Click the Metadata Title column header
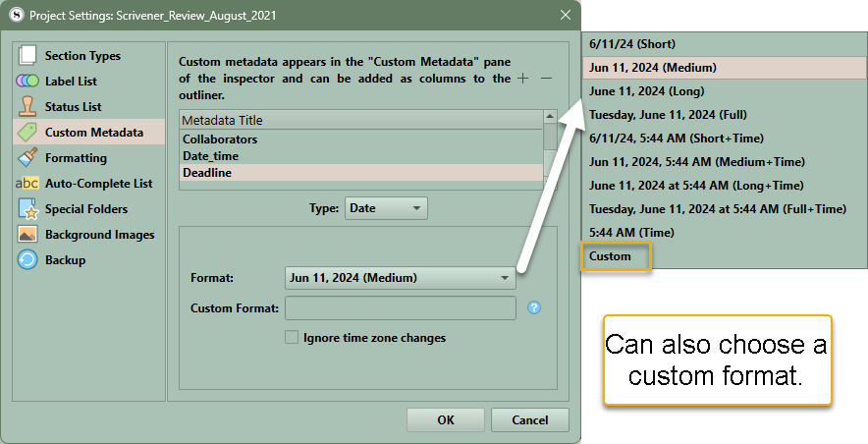Image resolution: width=868 pixels, height=444 pixels. point(361,120)
